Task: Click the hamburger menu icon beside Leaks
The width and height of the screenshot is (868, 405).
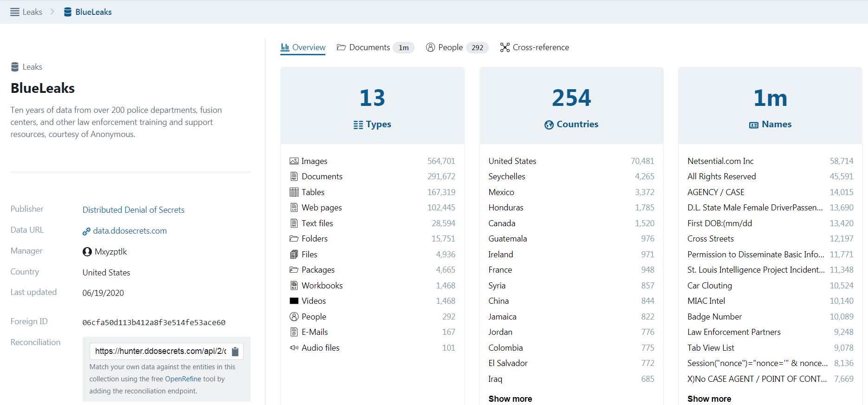Action: click(x=15, y=12)
